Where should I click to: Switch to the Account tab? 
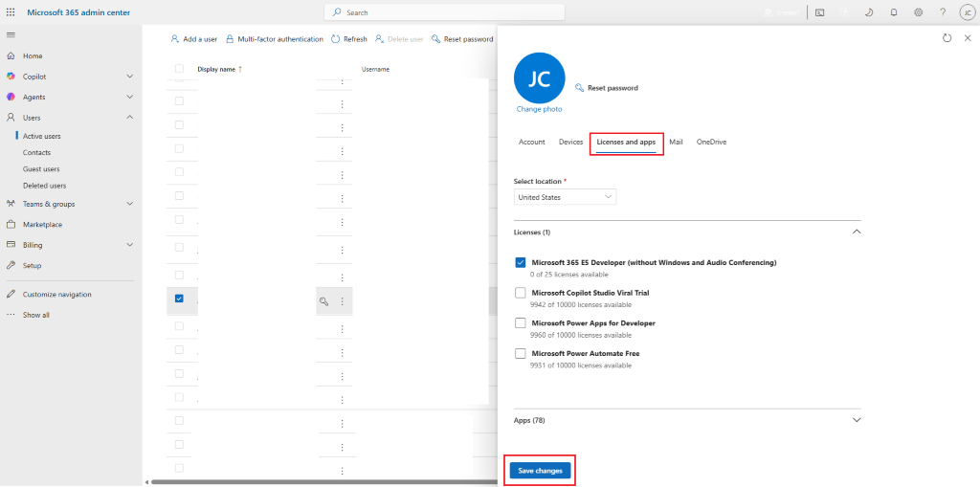[x=532, y=142]
